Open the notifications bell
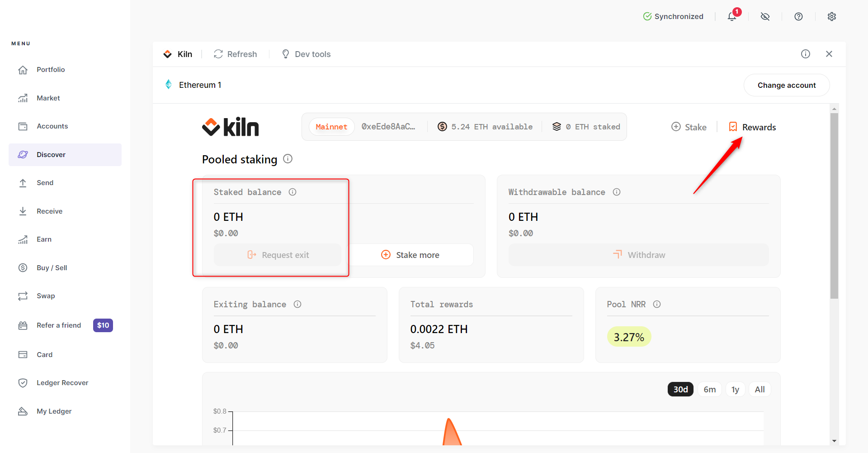The width and height of the screenshot is (868, 453). click(x=732, y=17)
